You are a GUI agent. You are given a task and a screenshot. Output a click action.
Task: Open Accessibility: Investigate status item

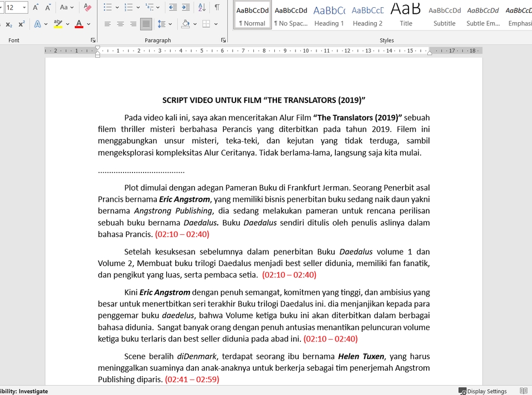24,391
